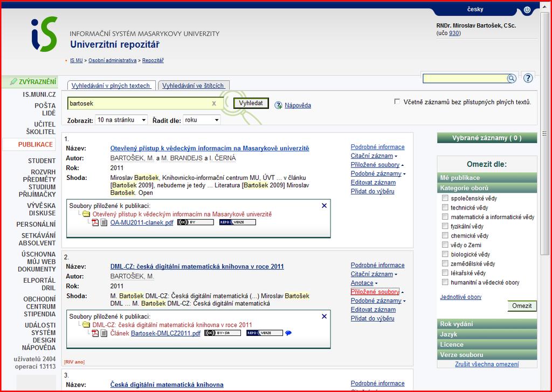Expand the Verze souboru filter section
552x392 pixels.
(x=487, y=354)
